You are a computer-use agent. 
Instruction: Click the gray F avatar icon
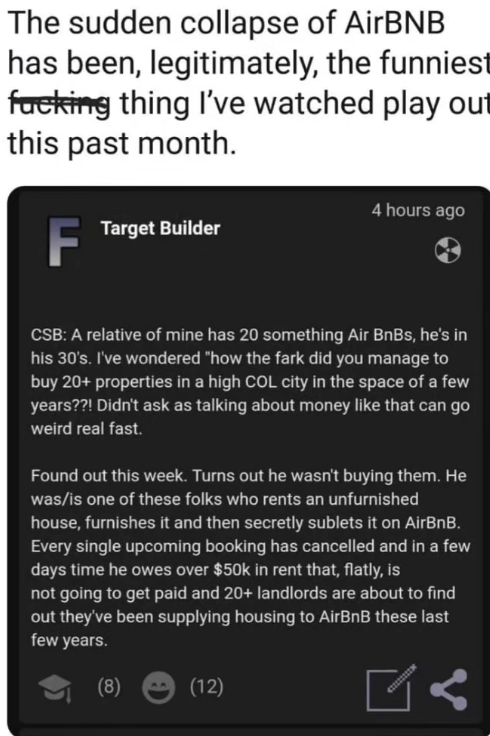pos(64,241)
